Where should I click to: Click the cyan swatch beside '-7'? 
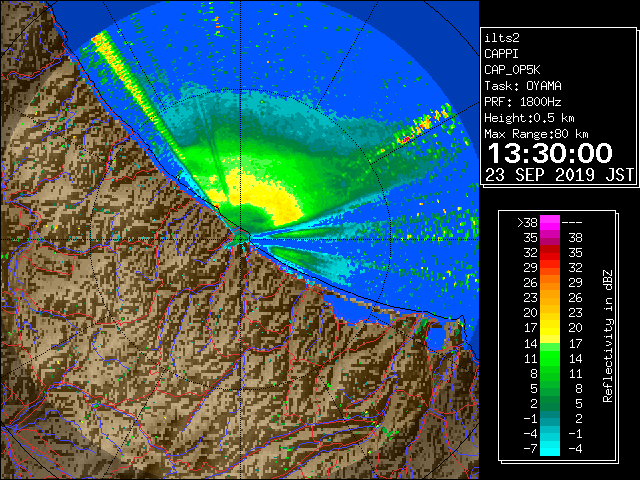click(x=550, y=449)
